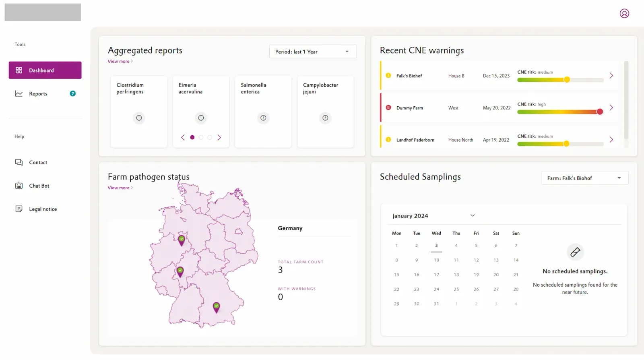Open info for Campylobacter jejuni
Screen dimensions: 644x360
(325, 118)
